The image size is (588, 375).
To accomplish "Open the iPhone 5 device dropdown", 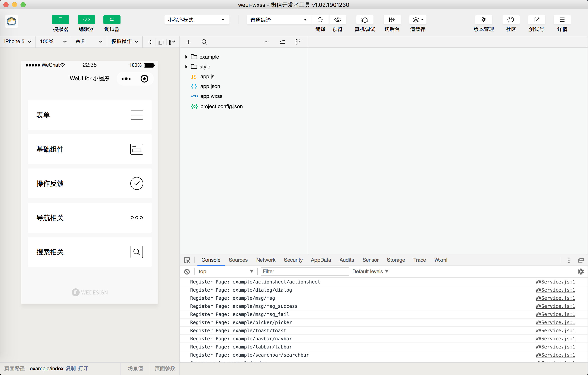I will click(x=18, y=41).
